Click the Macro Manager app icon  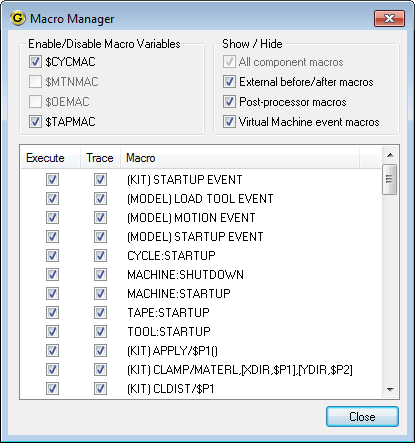[x=18, y=18]
